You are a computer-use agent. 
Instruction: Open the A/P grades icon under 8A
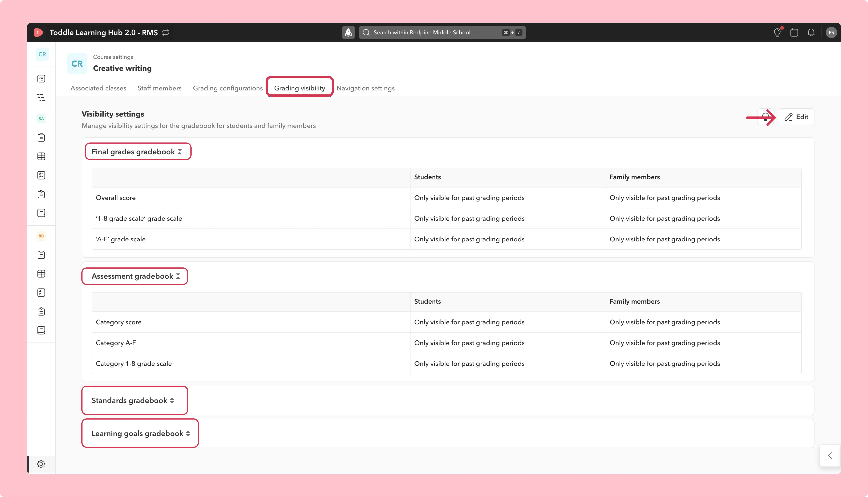pos(41,175)
